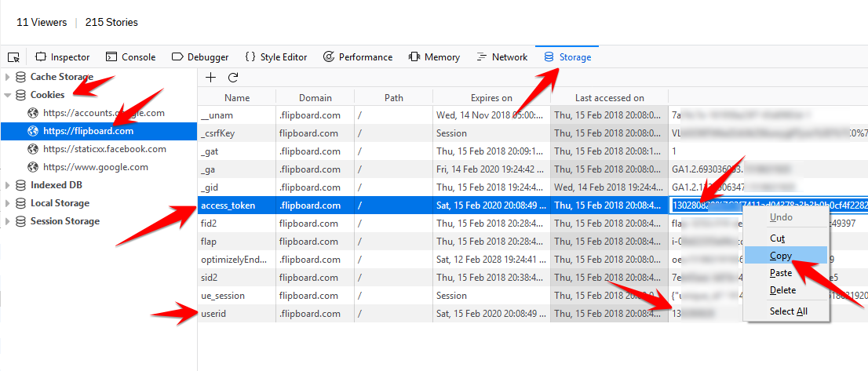Open the Inspector tab
Screen dimensions: 868x371
click(x=62, y=57)
